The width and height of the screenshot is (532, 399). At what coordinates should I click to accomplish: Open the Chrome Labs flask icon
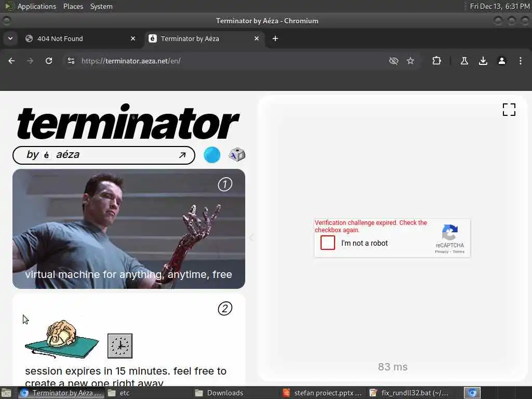pyautogui.click(x=464, y=61)
